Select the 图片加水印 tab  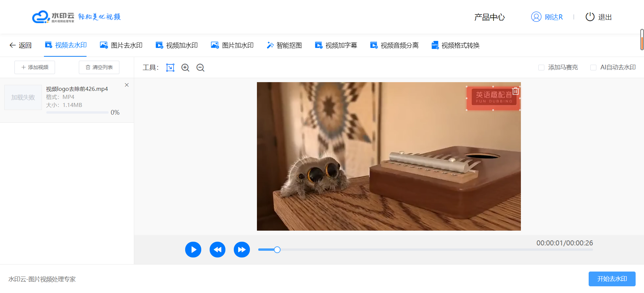pyautogui.click(x=232, y=45)
